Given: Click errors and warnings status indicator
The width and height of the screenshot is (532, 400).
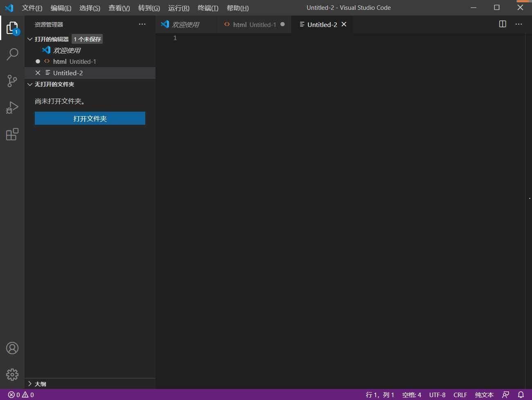Looking at the screenshot, I should [x=21, y=395].
